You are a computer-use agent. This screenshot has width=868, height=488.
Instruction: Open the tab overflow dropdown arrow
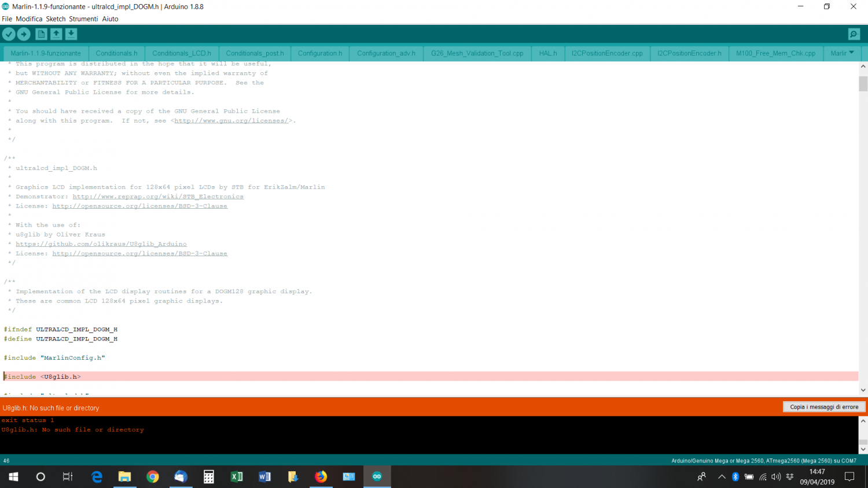(x=851, y=53)
